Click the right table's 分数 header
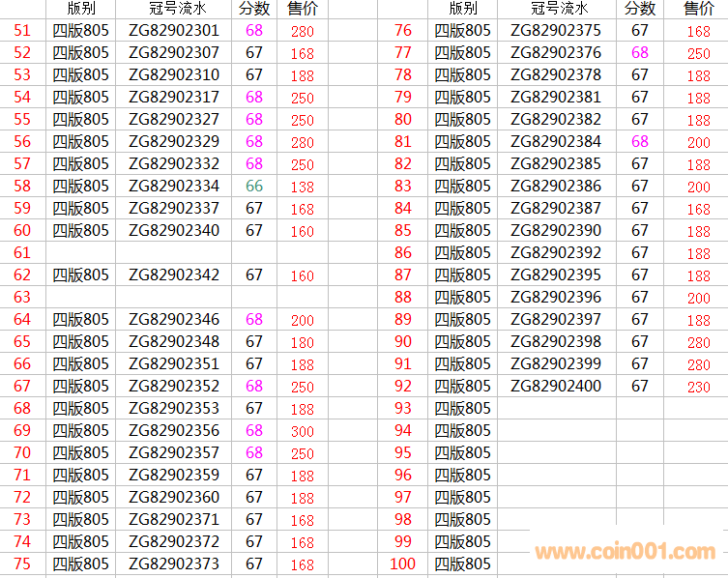This screenshot has height=578, width=728. coord(639,9)
